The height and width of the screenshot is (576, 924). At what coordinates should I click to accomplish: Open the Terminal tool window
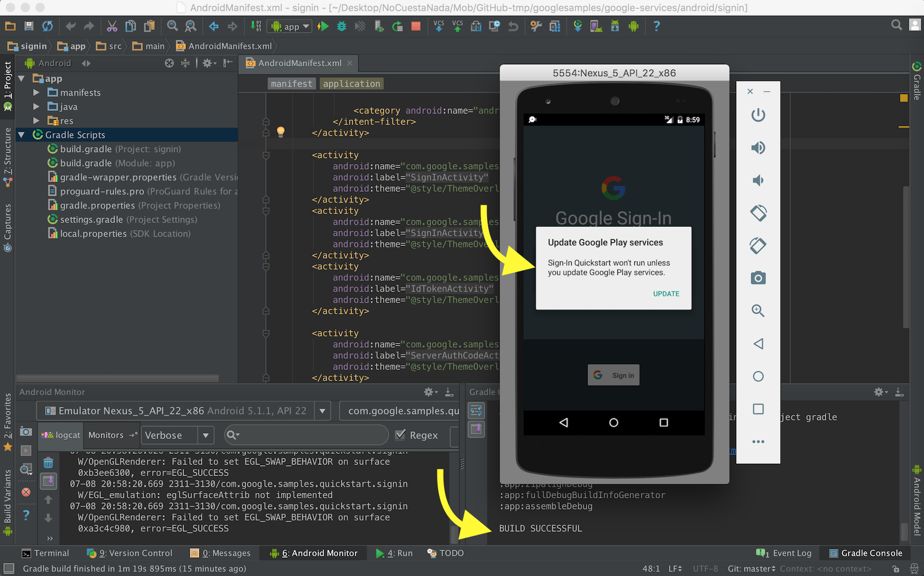click(45, 553)
